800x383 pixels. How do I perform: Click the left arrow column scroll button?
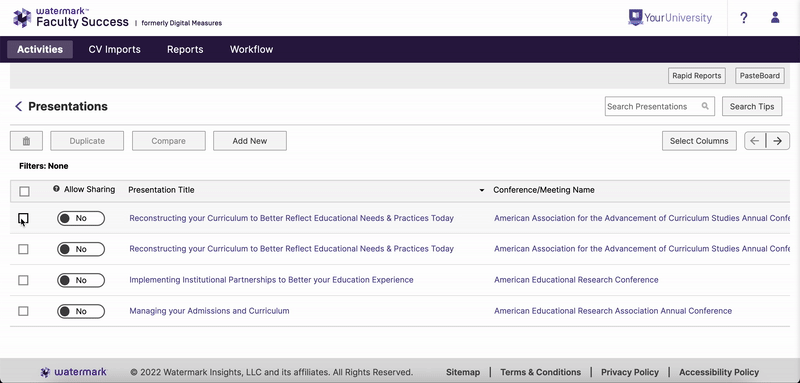(755, 141)
